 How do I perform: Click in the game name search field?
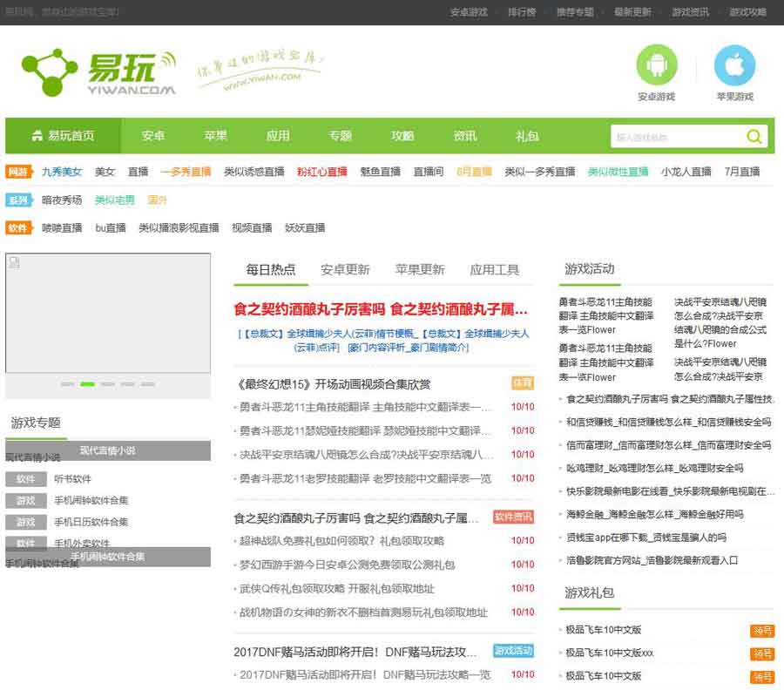pos(675,137)
